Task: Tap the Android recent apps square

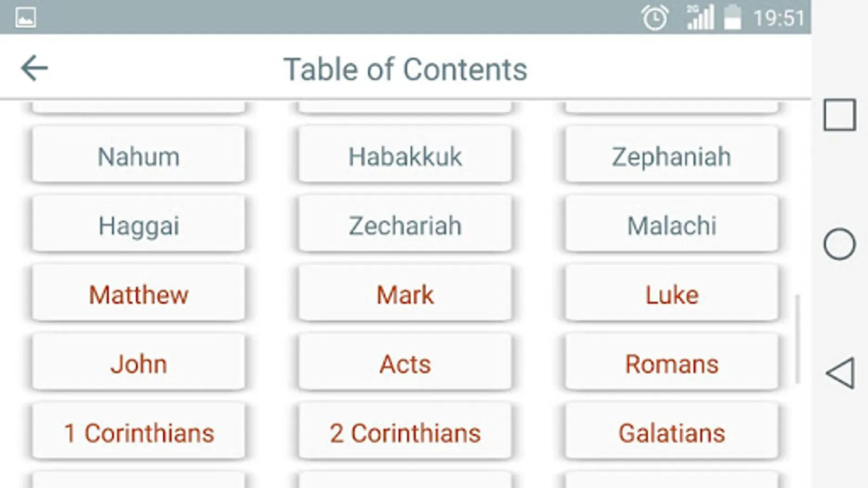Action: coord(839,115)
